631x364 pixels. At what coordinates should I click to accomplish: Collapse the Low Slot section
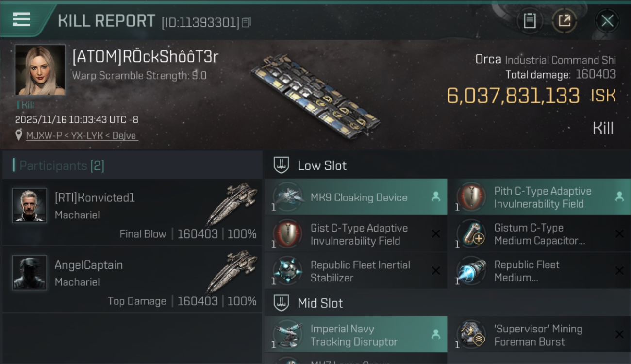(282, 165)
